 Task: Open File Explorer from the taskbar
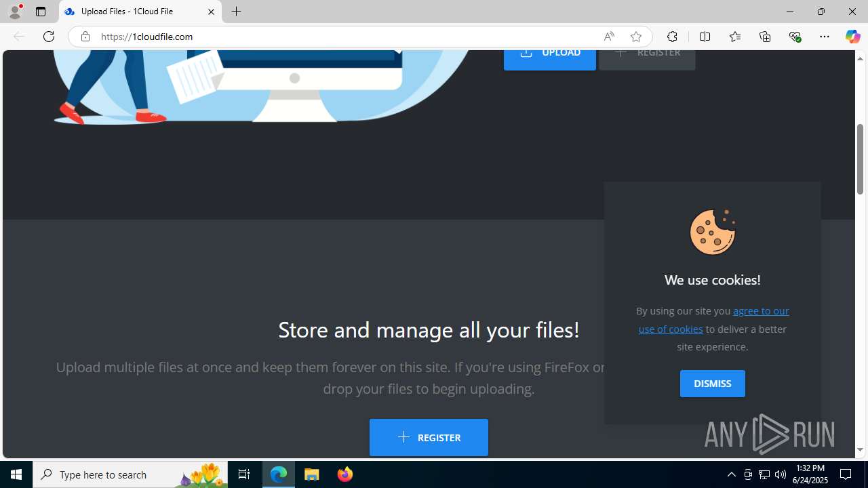point(312,474)
